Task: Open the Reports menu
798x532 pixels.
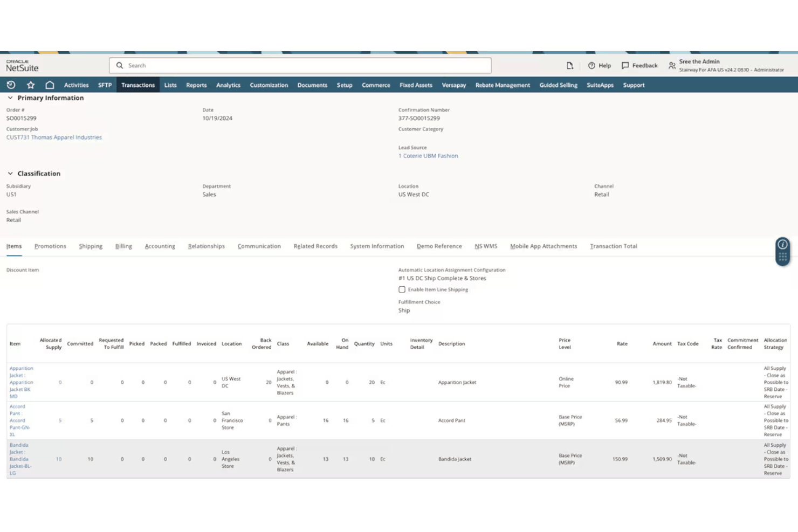Action: (196, 85)
